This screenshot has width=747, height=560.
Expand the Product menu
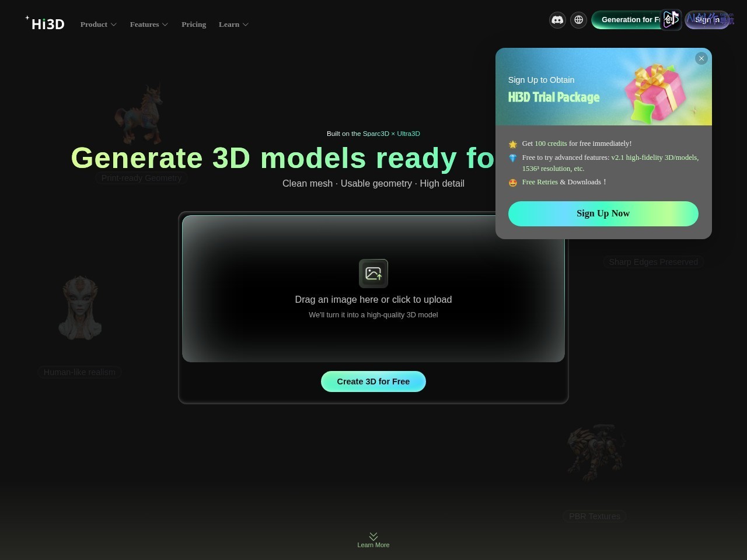coord(99,24)
